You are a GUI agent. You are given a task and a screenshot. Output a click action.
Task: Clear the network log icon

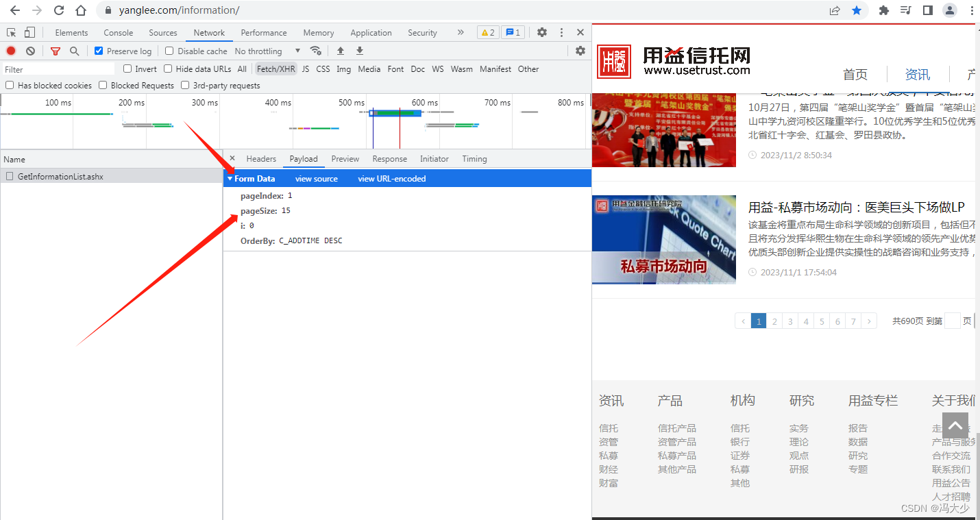30,51
